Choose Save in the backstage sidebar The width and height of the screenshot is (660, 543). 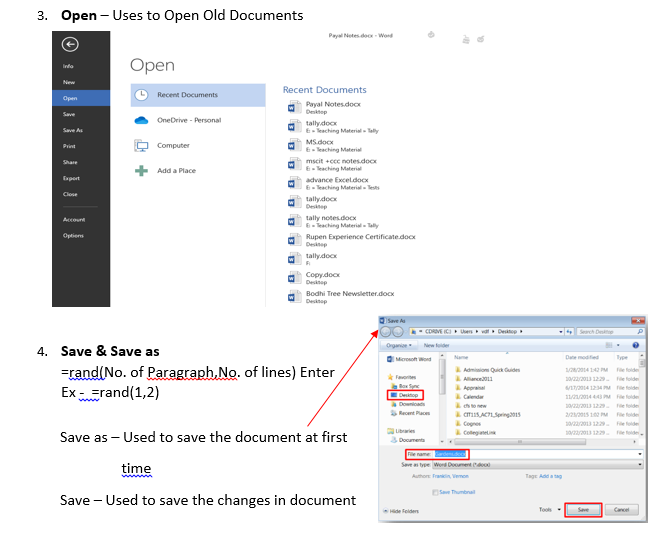(x=69, y=114)
